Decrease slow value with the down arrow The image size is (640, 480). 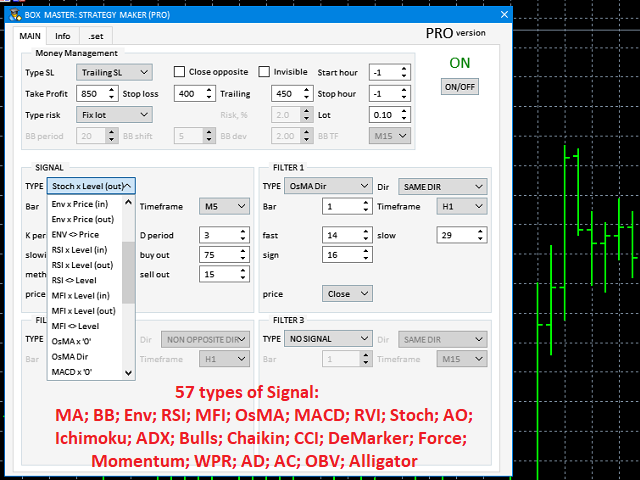[x=480, y=239]
